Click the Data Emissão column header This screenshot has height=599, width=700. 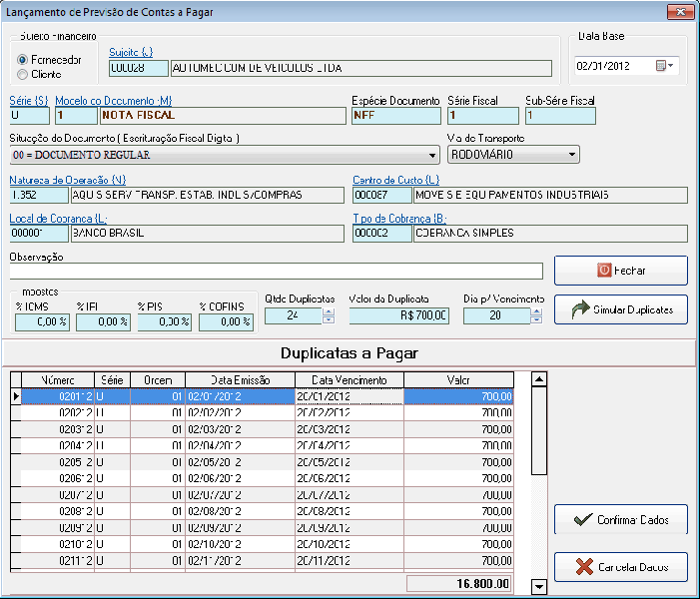[241, 380]
